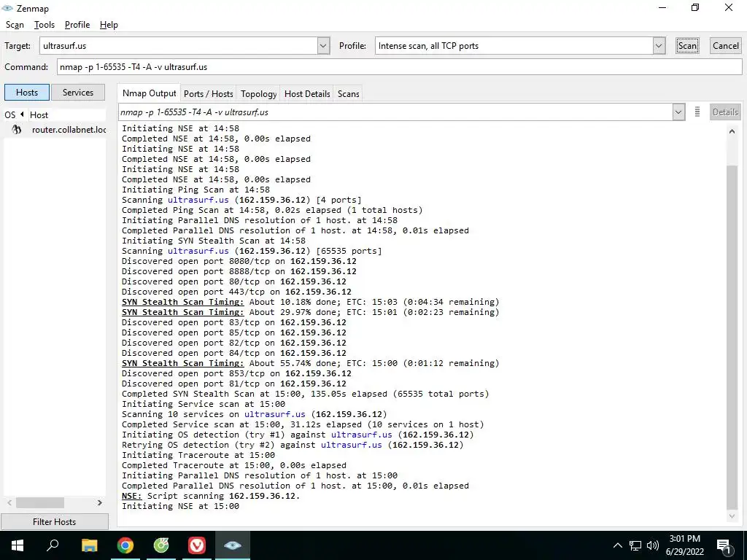Click the output scroll down arrow
This screenshot has width=747, height=560.
[732, 516]
